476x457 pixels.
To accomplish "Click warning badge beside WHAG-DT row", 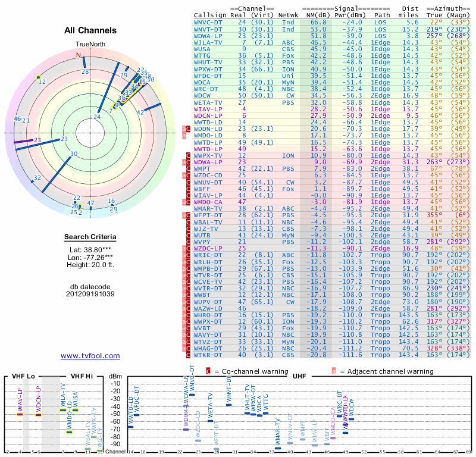I will (x=186, y=348).
